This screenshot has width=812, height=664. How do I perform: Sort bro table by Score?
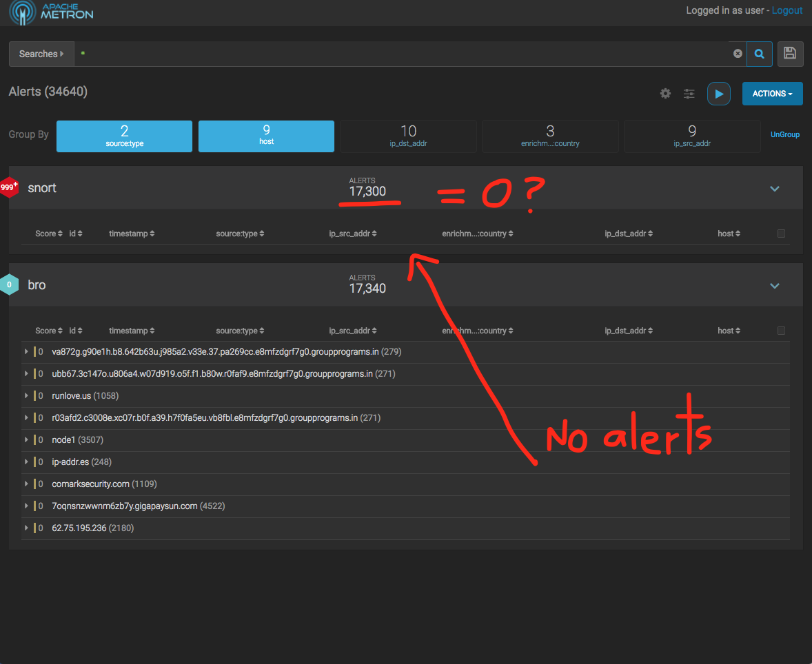[49, 331]
